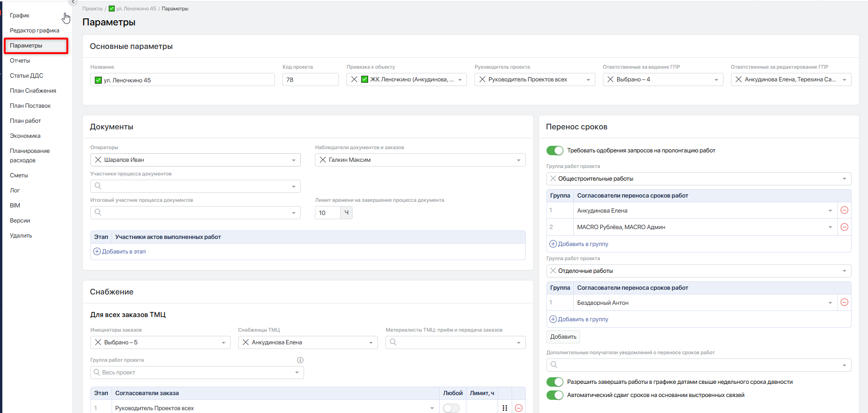Click the Добавить button under deadline groups
Screen dimensions: 868x413
(563, 337)
